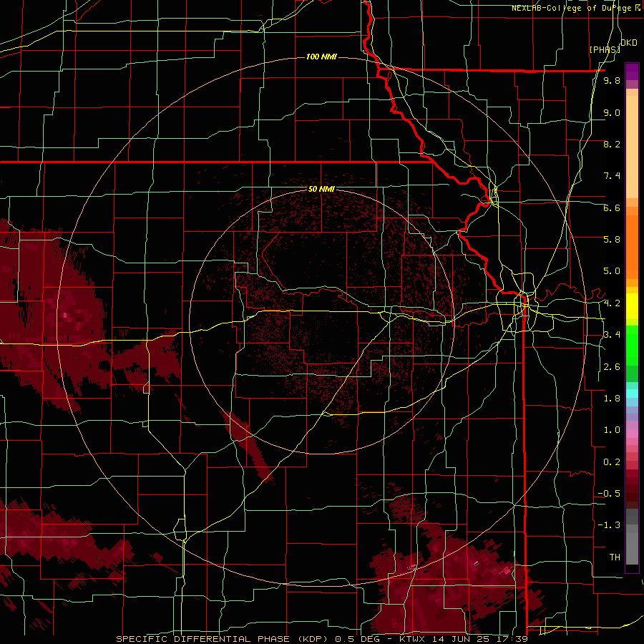Click the 5.0 scale value

click(612, 271)
